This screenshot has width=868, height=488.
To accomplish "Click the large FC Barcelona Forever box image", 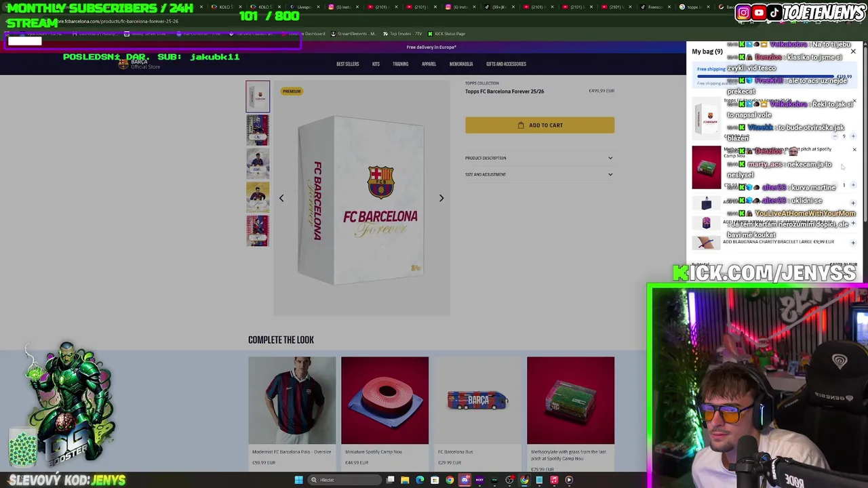I will point(361,198).
